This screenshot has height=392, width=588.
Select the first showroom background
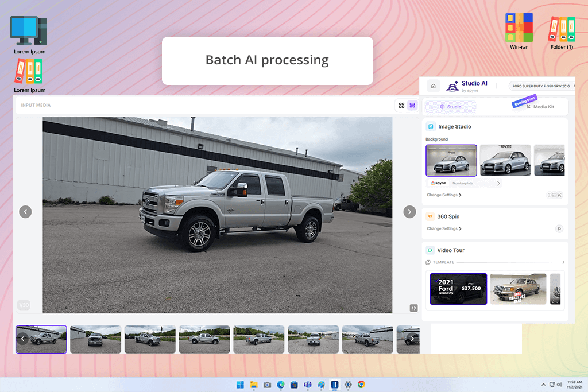[451, 160]
